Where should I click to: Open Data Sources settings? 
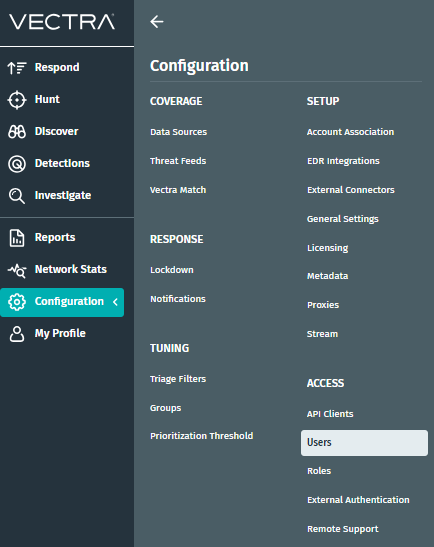[x=179, y=132]
